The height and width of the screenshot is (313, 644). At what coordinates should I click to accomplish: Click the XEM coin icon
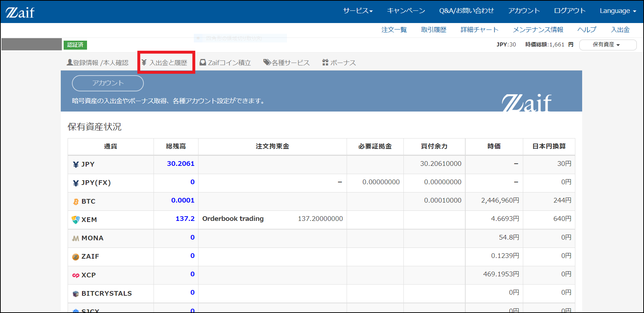point(76,220)
